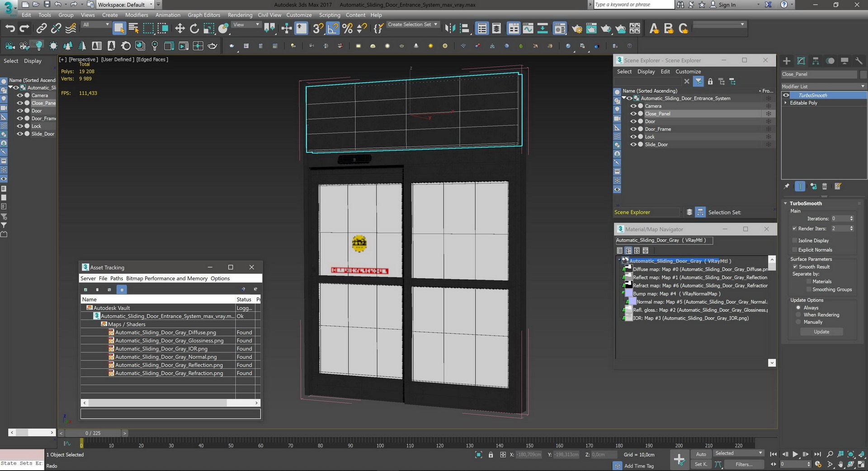
Task: Click the Undo arrow in main toolbar
Action: (10, 28)
